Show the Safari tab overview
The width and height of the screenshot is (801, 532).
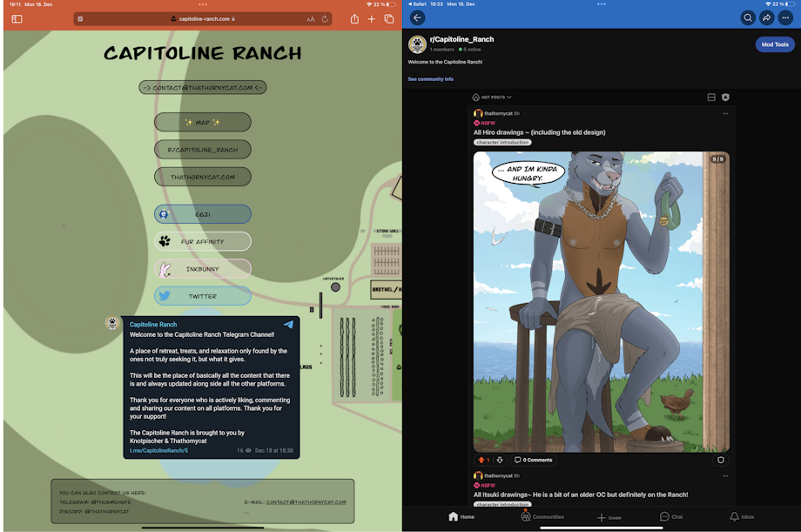[x=389, y=19]
